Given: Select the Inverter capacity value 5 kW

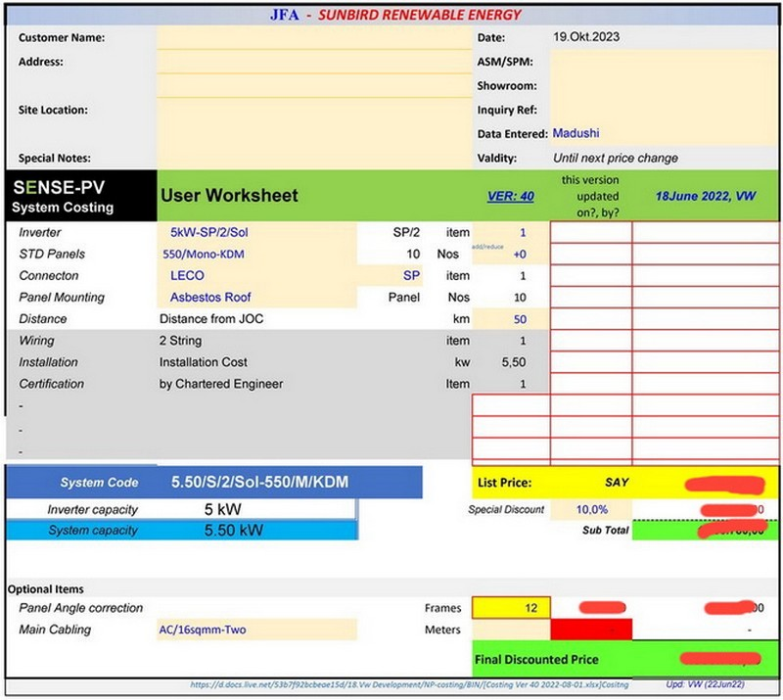Looking at the screenshot, I should coord(223,509).
